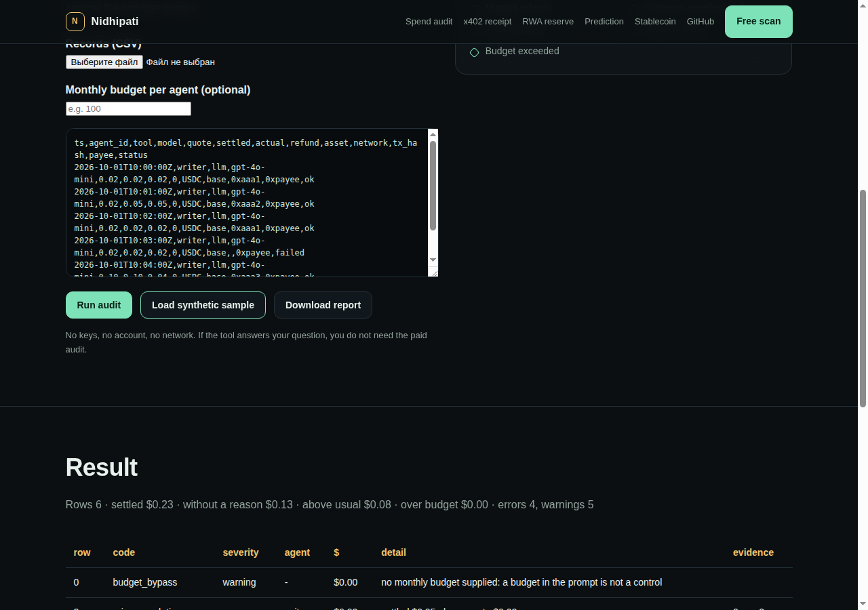868x610 pixels.
Task: Click the detail column header
Action: click(x=393, y=553)
